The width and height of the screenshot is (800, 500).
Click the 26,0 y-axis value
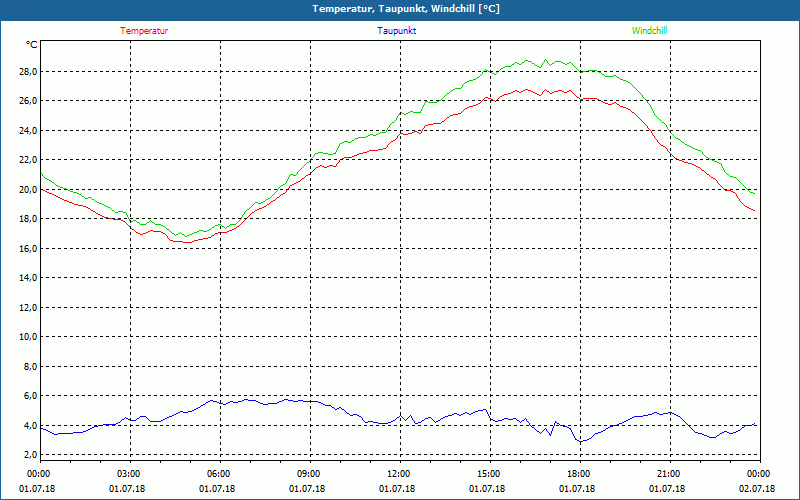tap(29, 101)
